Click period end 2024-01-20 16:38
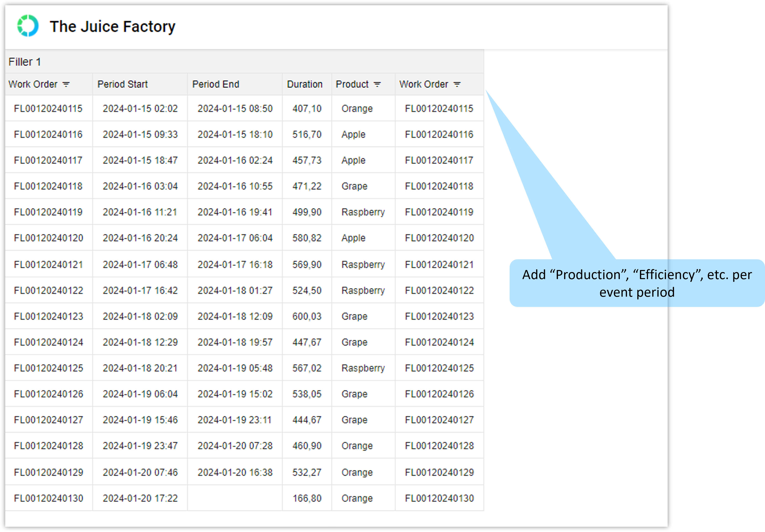The height and width of the screenshot is (532, 765). point(235,473)
